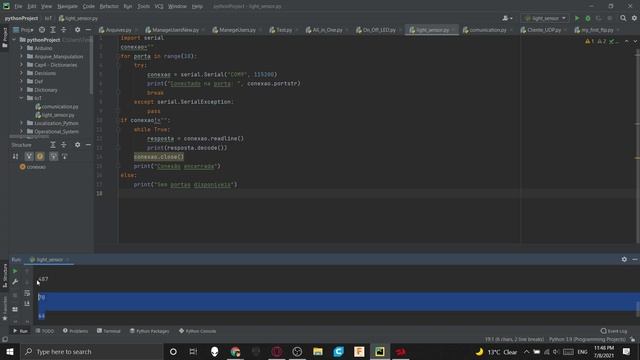Image resolution: width=640 pixels, height=360 pixels.
Task: Hide the Project tool window
Action: pyautogui.click(x=88, y=30)
